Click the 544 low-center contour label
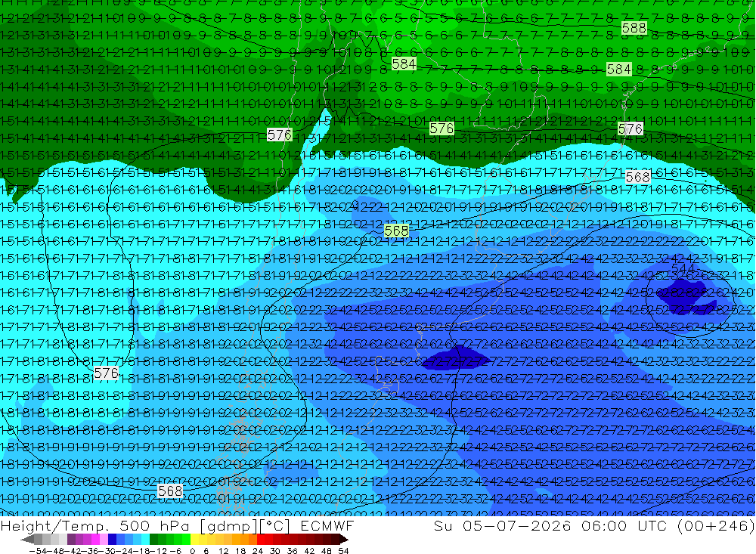The image size is (756, 554). click(x=683, y=268)
